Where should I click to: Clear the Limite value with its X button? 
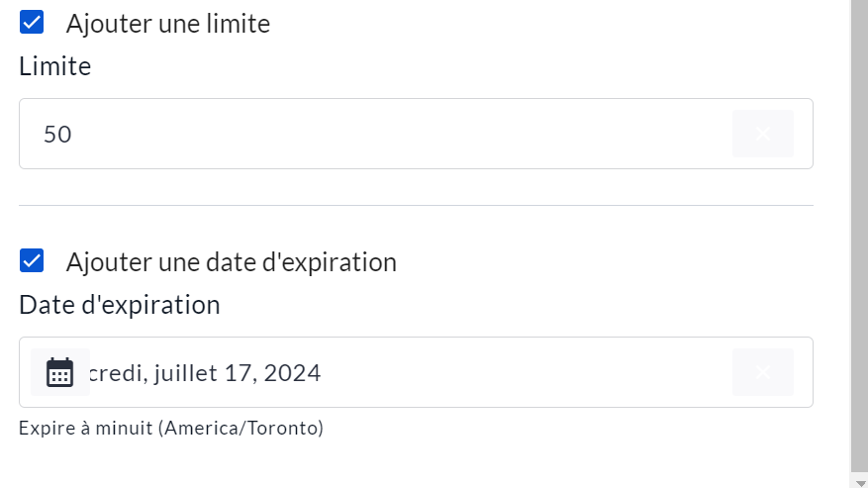coord(762,134)
